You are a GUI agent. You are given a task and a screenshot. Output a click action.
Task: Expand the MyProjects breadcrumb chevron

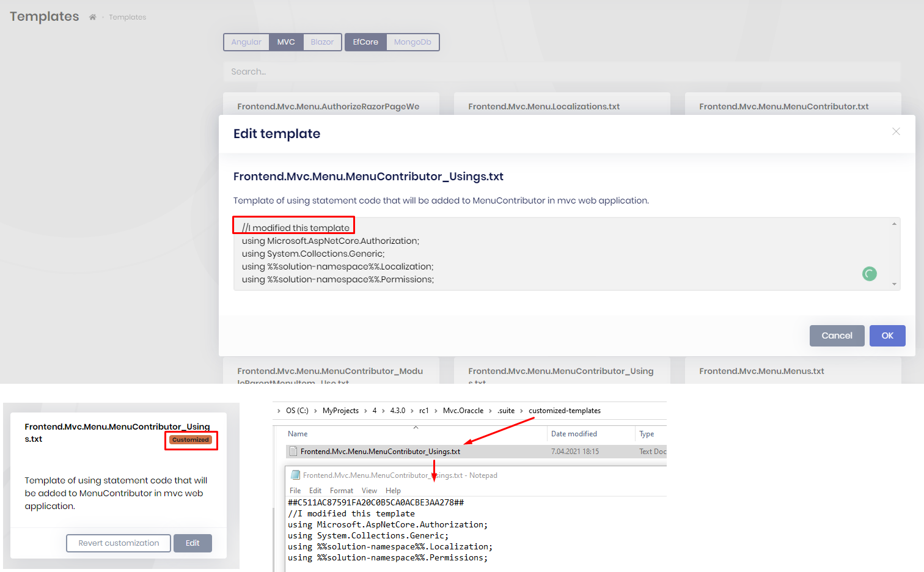(x=365, y=411)
